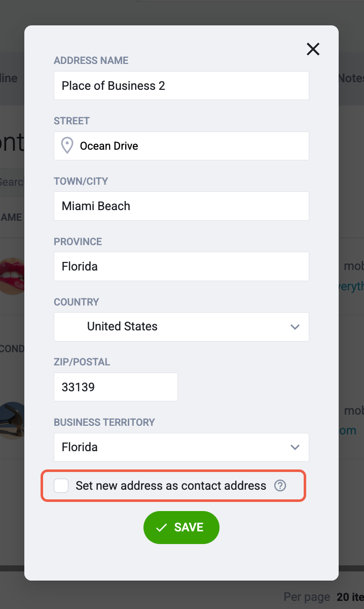Close the address dialog with X icon

(x=313, y=49)
